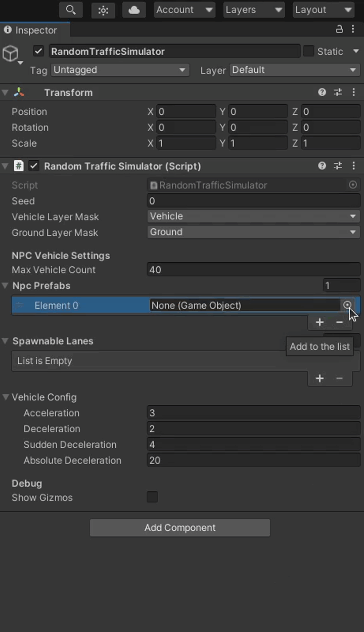Add element to Spawnable Lanes list
The width and height of the screenshot is (364, 632).
[x=320, y=378]
